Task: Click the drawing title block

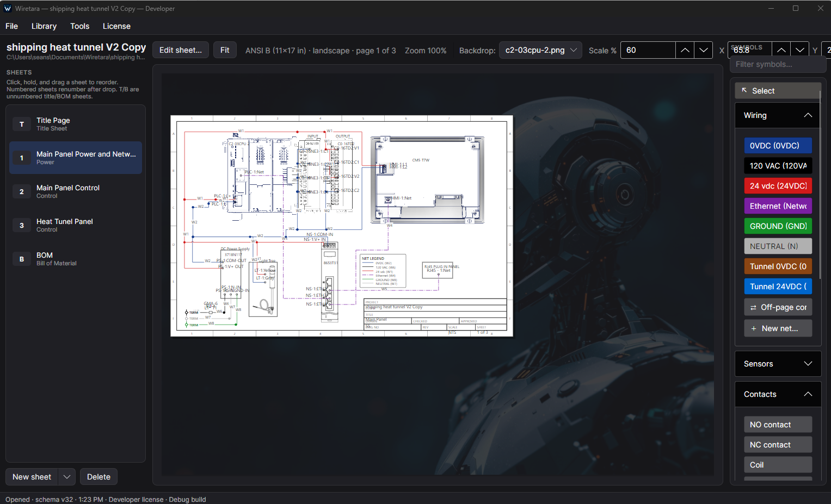Action: click(x=435, y=314)
